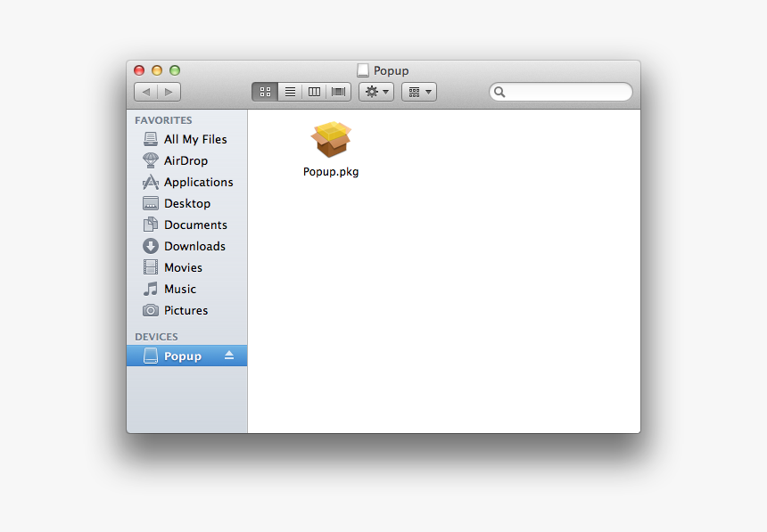Switch to icon view
This screenshot has width=767, height=532.
point(265,92)
